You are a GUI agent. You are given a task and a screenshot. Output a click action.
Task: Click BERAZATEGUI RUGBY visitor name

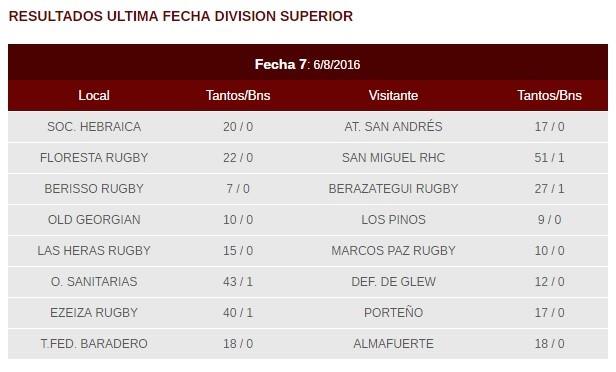point(393,189)
